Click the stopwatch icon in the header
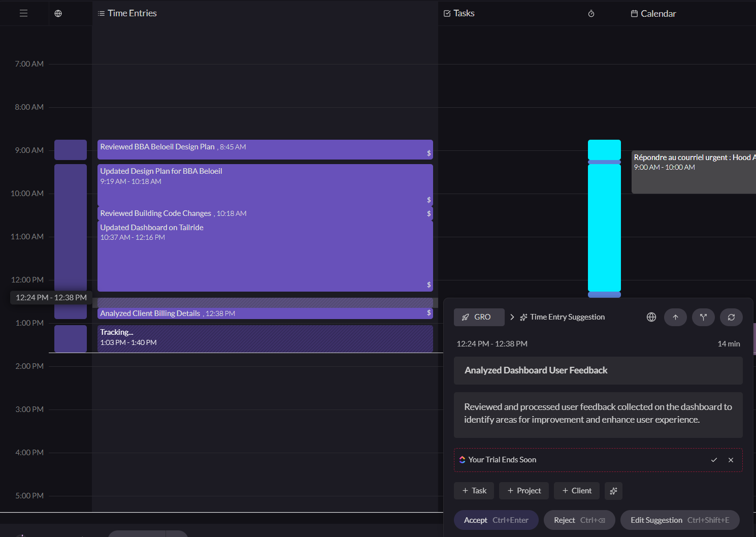 [x=591, y=14]
